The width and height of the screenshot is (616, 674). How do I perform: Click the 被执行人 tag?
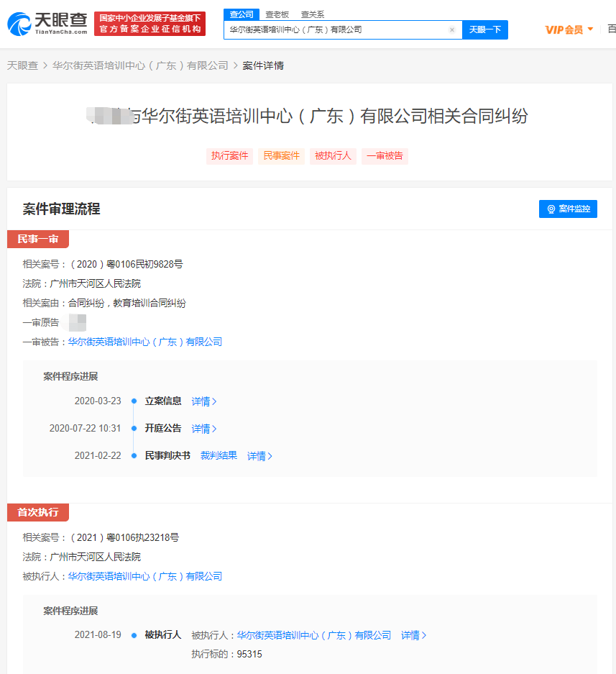[333, 155]
